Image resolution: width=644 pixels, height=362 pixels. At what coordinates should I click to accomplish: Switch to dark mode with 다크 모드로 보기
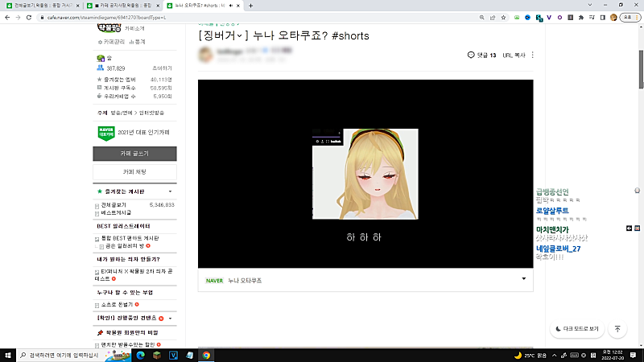click(577, 329)
